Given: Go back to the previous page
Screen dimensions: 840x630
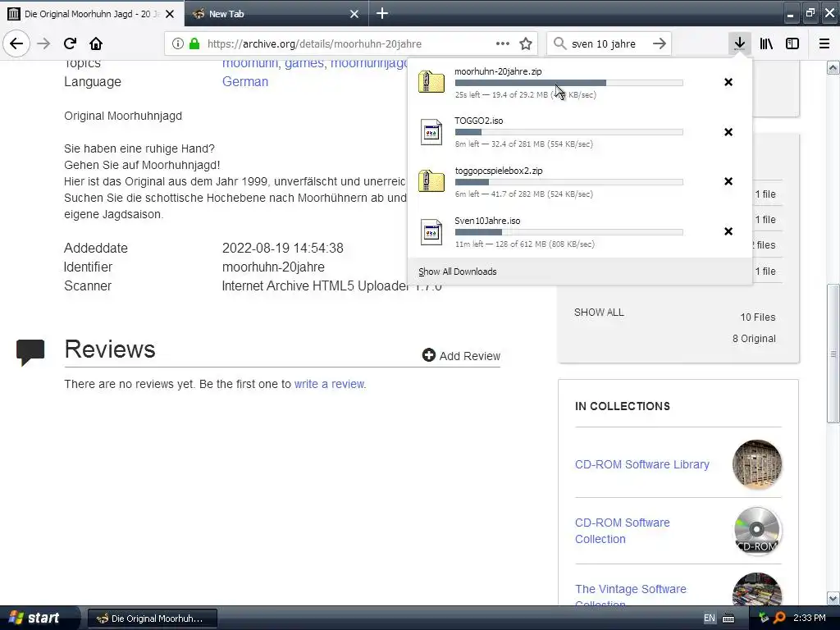Looking at the screenshot, I should pos(16,43).
